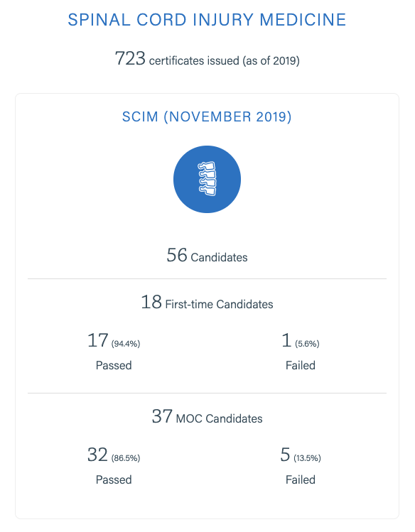Click the divider line above MOC Candidates
Viewport: 415px width, 532px height.
click(207, 393)
